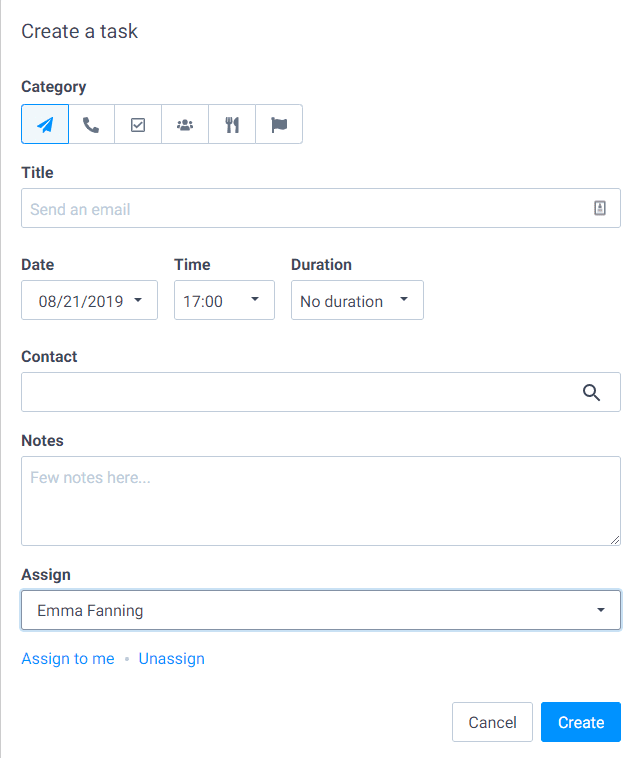Select the phone call category icon
The image size is (639, 758).
(91, 124)
